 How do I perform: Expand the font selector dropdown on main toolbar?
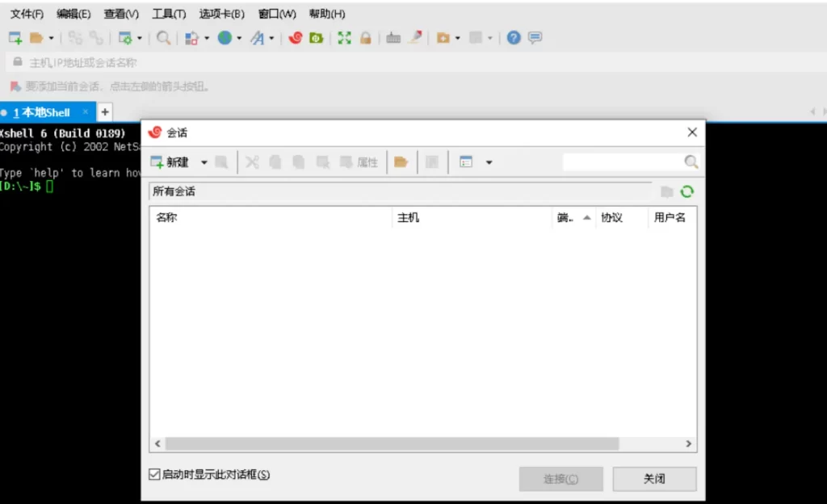273,38
